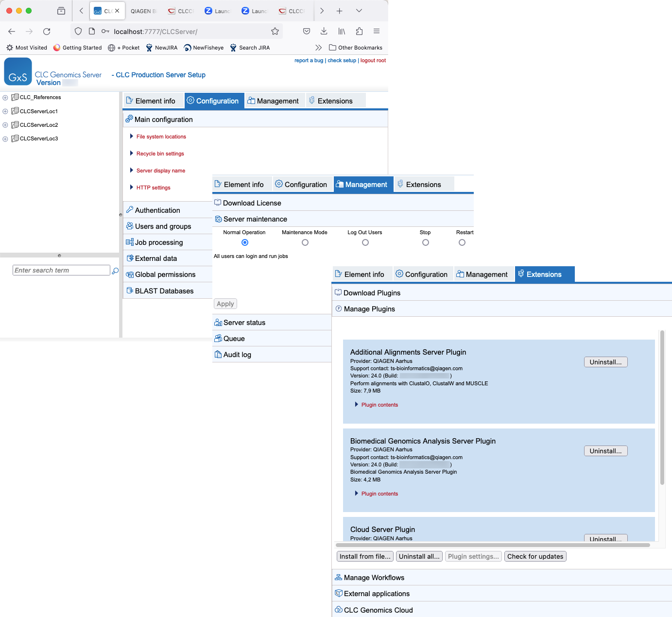Image resolution: width=672 pixels, height=617 pixels.
Task: Uninstall the Biomedical Genomics Analysis plugin
Action: [605, 451]
